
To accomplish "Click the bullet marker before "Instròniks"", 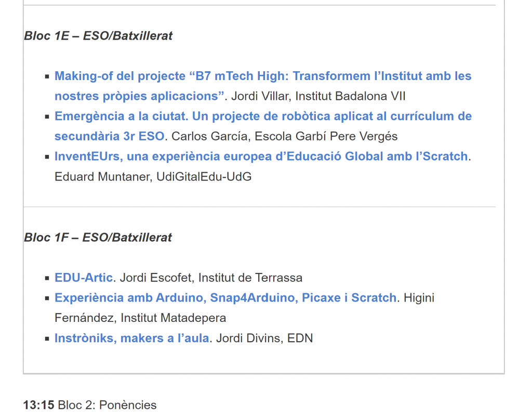I will pos(48,339).
